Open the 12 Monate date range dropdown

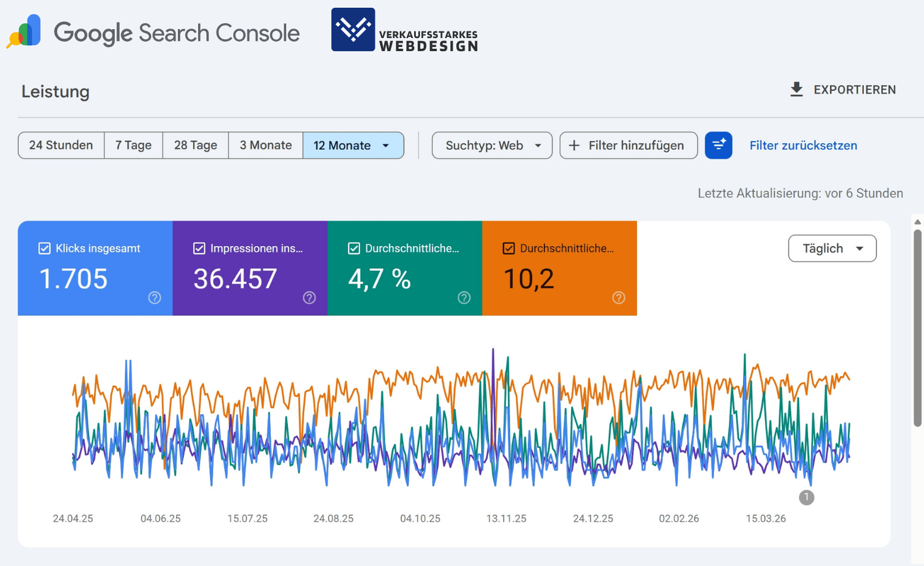pyautogui.click(x=353, y=145)
